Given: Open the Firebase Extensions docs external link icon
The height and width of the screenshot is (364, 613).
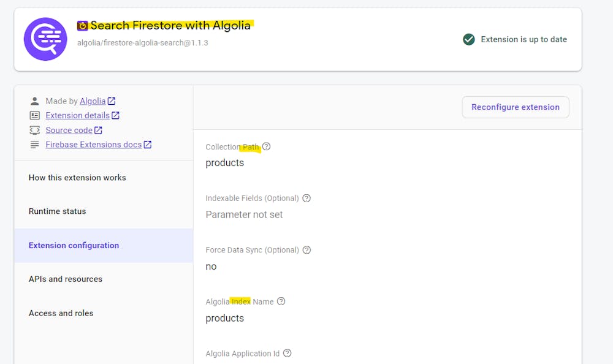Looking at the screenshot, I should [147, 144].
